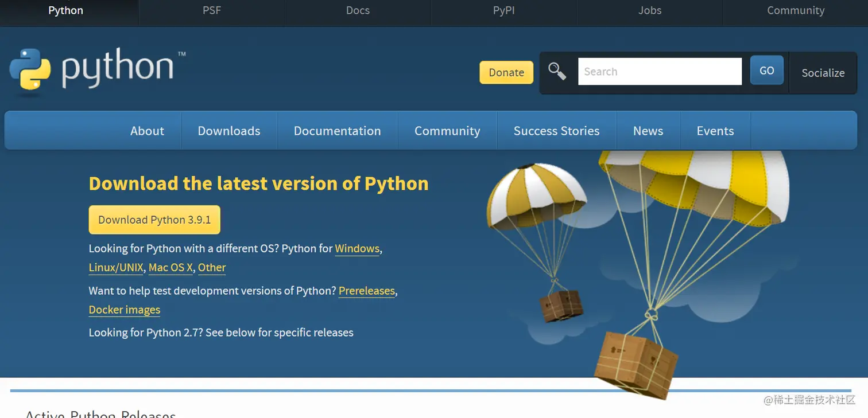
Task: Click the 'Download the latest version of Python' heading
Action: pyautogui.click(x=259, y=183)
